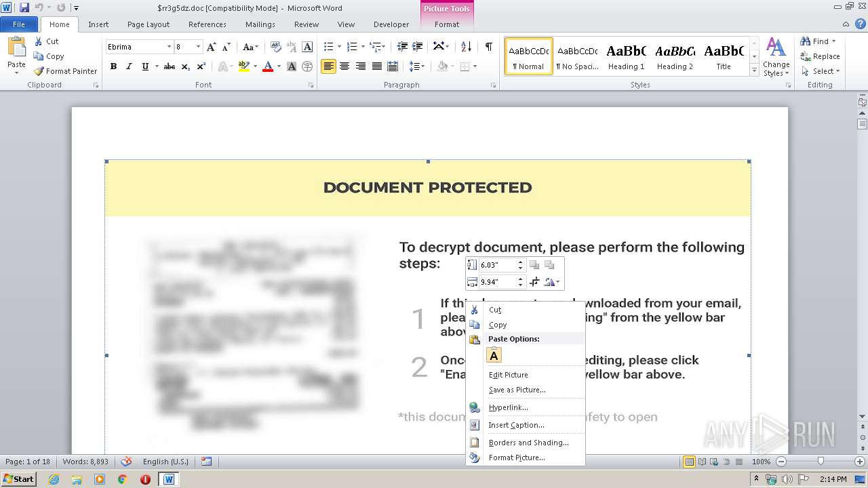The width and height of the screenshot is (868, 488).
Task: Click Copy in the Clipboard group
Action: pyautogui.click(x=49, y=56)
